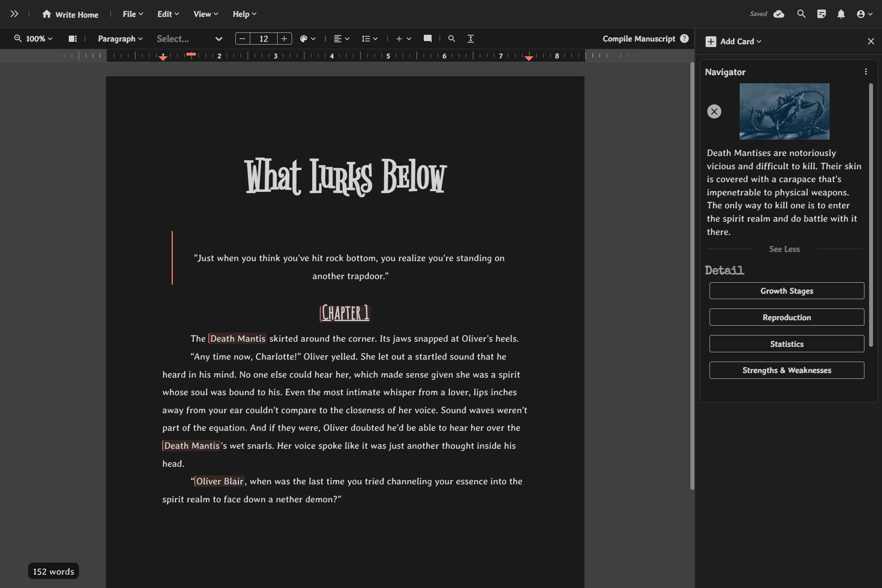Toggle the page layout view icon

tap(73, 39)
